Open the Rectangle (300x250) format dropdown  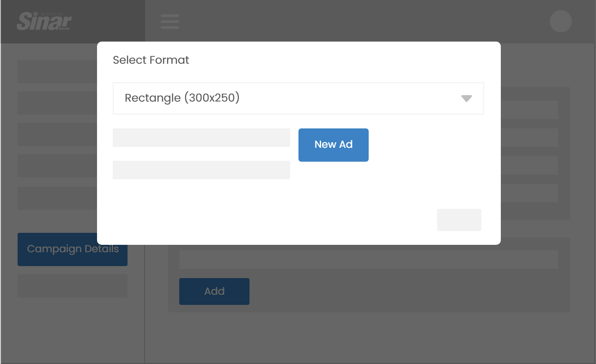tap(298, 98)
